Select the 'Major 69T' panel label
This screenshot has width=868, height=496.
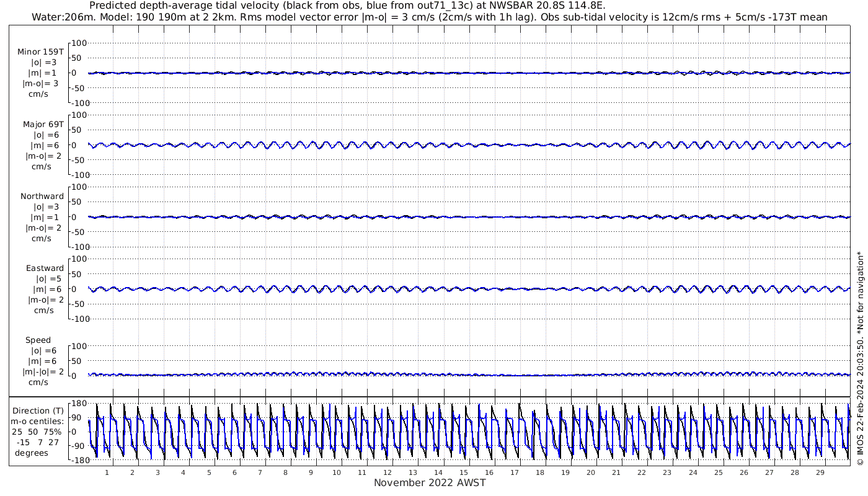pyautogui.click(x=43, y=124)
